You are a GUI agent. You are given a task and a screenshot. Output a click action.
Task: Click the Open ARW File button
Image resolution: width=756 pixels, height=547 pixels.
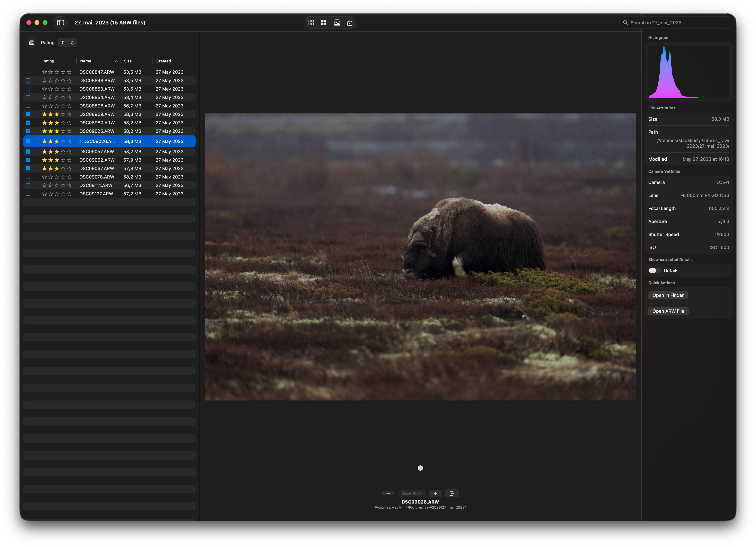[668, 311]
